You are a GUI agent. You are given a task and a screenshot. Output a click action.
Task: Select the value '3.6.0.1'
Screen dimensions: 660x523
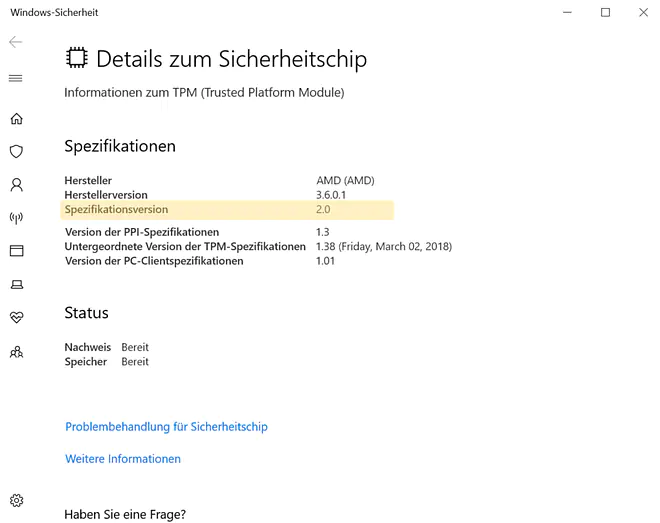331,195
